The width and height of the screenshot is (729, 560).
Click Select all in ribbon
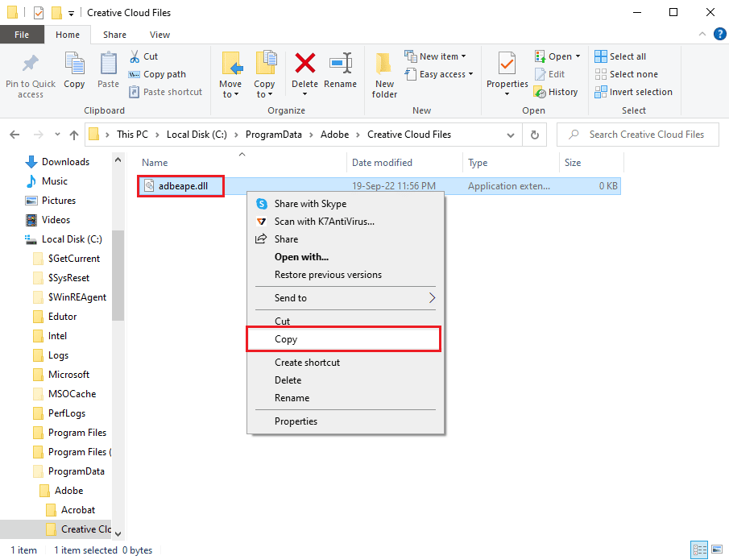620,56
